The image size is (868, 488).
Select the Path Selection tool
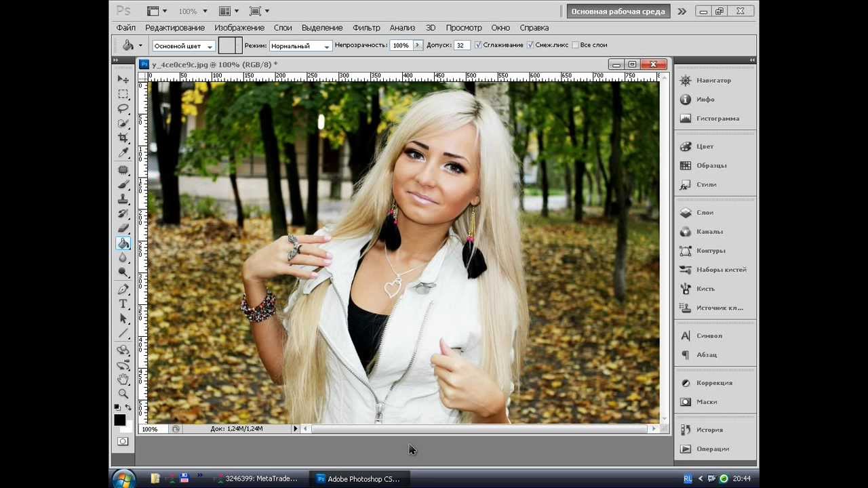123,319
